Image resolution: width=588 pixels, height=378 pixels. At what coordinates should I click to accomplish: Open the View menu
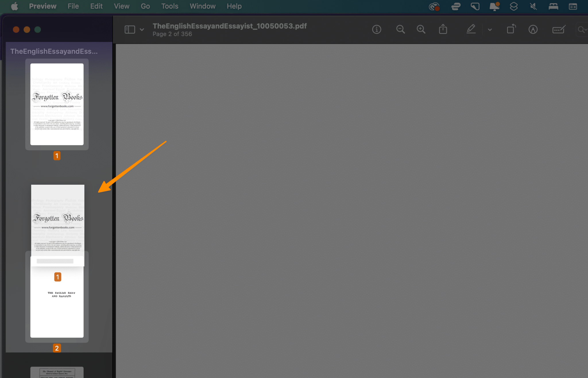click(x=121, y=6)
